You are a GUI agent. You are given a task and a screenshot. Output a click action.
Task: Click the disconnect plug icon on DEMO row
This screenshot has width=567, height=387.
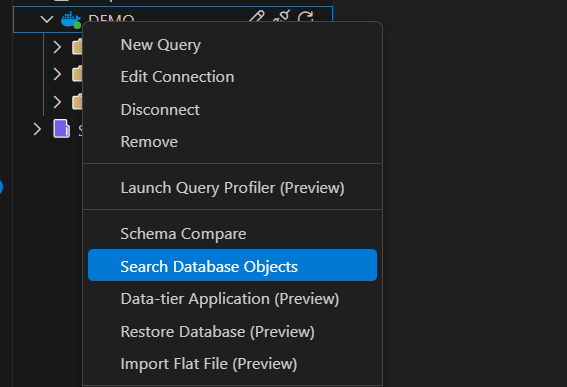coord(281,16)
